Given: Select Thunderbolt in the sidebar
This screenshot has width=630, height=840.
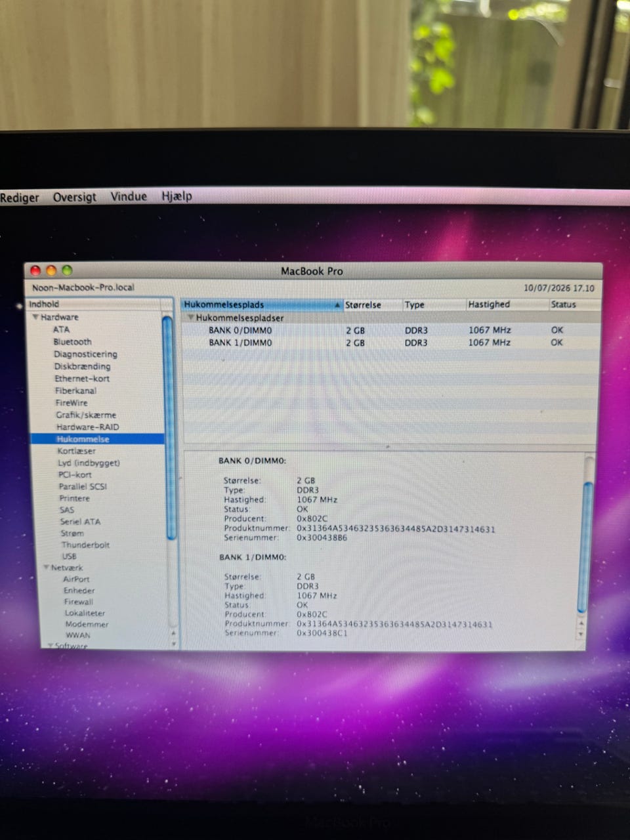Looking at the screenshot, I should coord(85,545).
